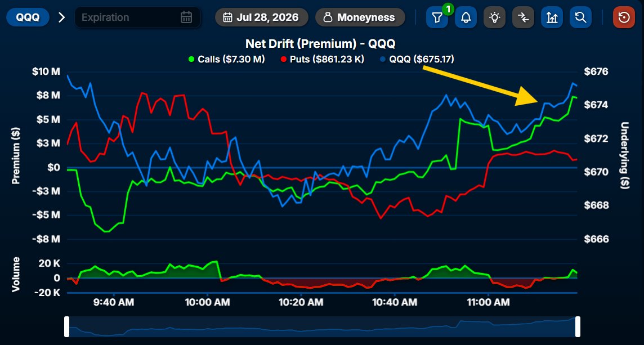Toggle the Calls ($7.30 M) legend series
The height and width of the screenshot is (345, 644).
tap(226, 59)
